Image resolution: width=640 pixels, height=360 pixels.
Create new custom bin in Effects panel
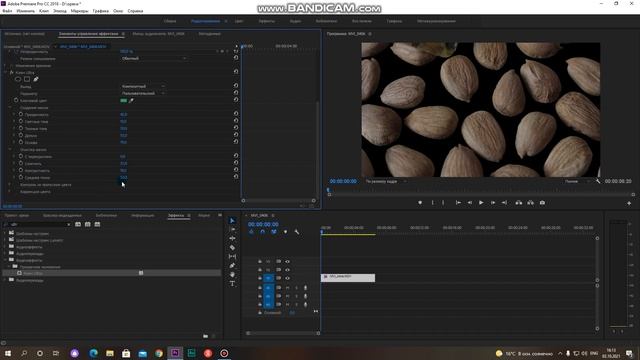click(x=205, y=336)
